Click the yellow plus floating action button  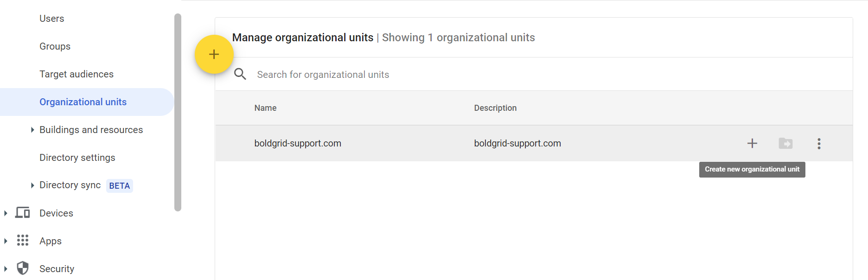point(214,54)
